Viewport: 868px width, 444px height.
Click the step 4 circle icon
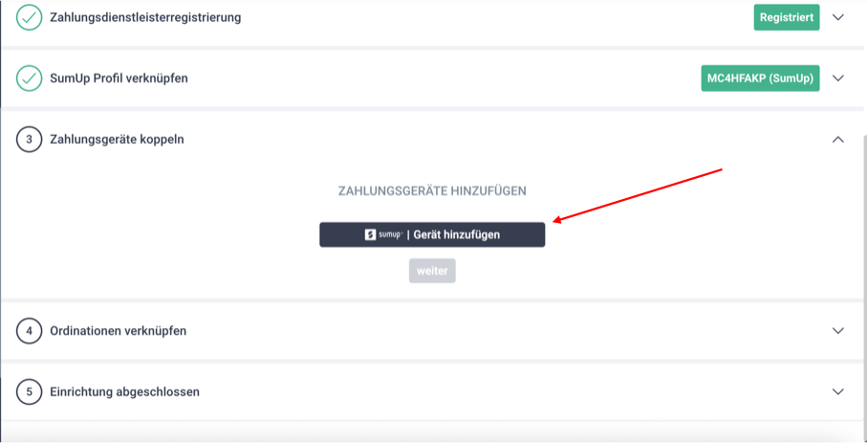tap(29, 331)
